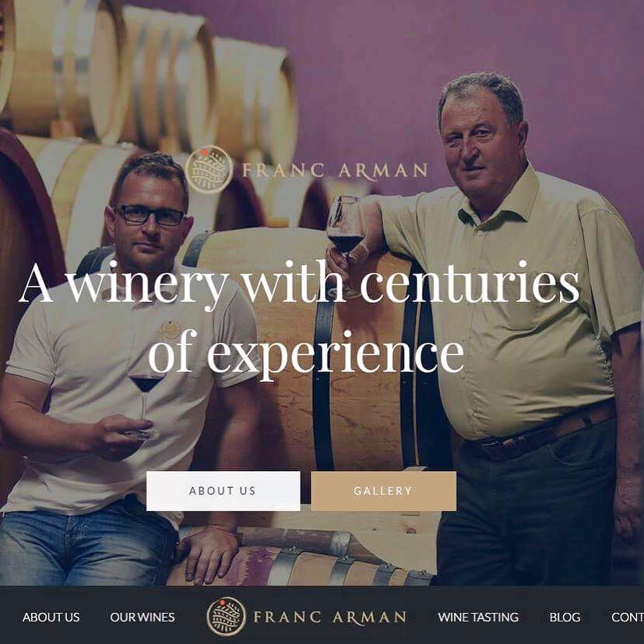The height and width of the screenshot is (644, 644).
Task: Visit the BLOG navigation link
Action: 565,617
